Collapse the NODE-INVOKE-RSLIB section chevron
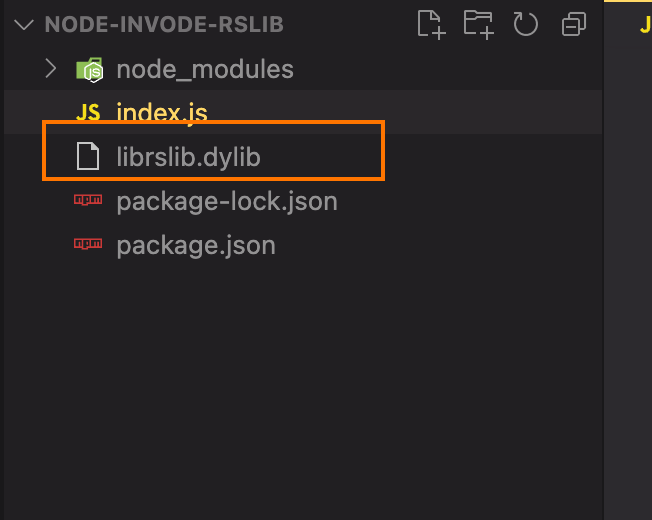Viewport: 652px width, 520px height. 24,25
